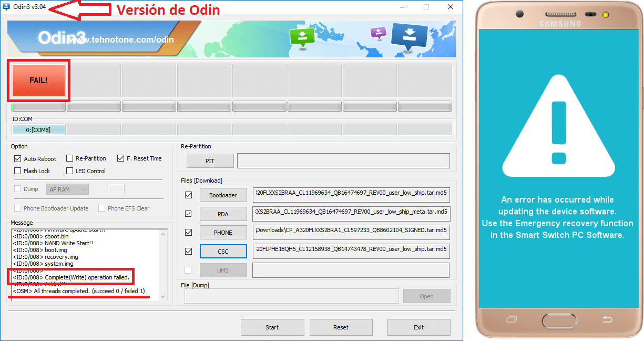The height and width of the screenshot is (341, 644).
Task: Click the UMS file button
Action: [223, 270]
